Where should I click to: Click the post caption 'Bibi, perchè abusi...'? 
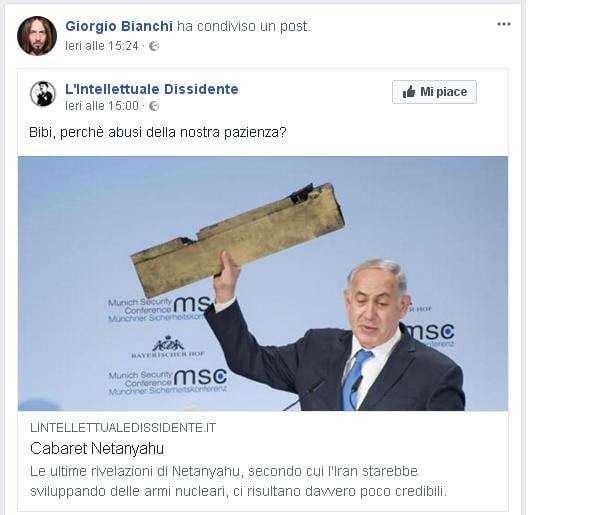158,132
